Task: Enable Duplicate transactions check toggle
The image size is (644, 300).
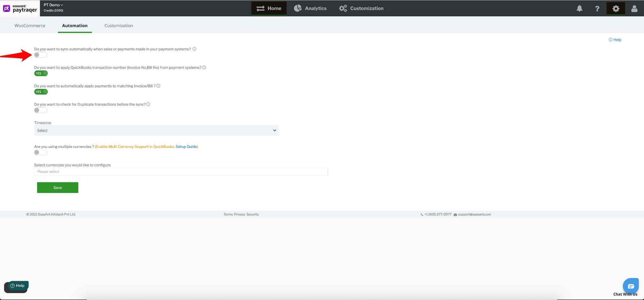Action: coord(41,110)
